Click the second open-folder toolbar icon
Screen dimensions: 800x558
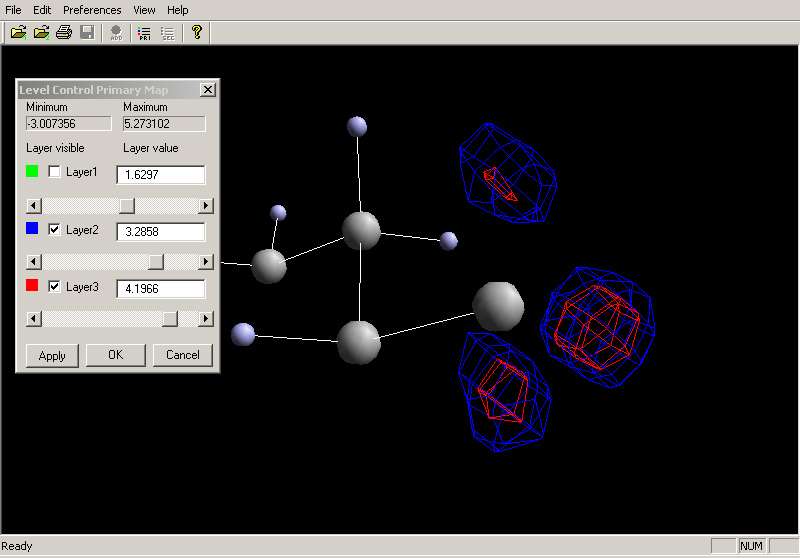coord(41,33)
